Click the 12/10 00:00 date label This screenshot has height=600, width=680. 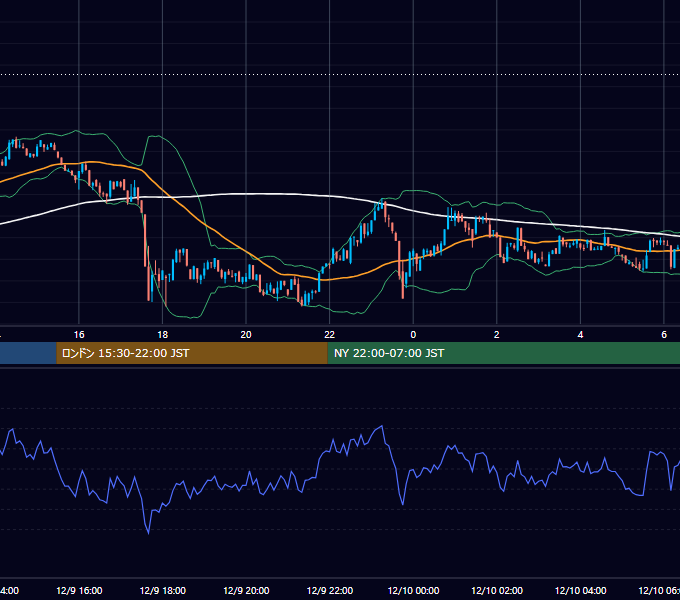pos(413,590)
